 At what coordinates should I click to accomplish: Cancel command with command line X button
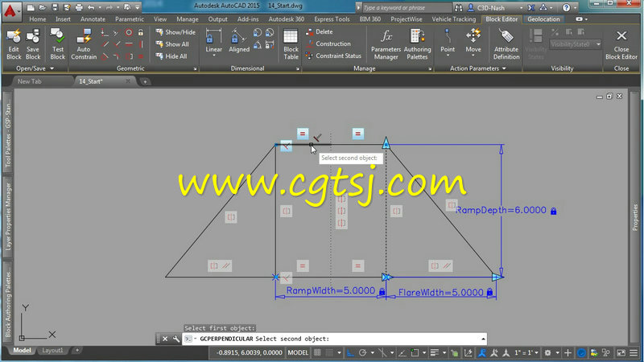pyautogui.click(x=165, y=339)
